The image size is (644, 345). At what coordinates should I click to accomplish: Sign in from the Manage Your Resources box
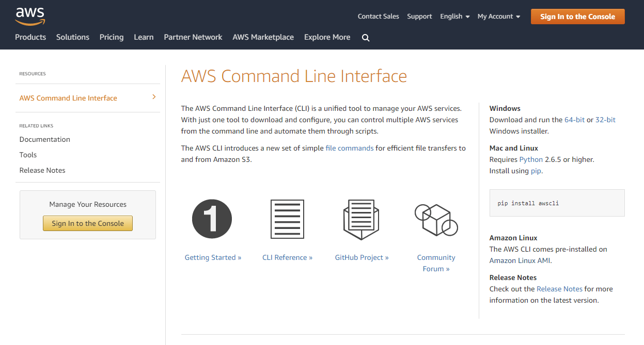tap(87, 223)
